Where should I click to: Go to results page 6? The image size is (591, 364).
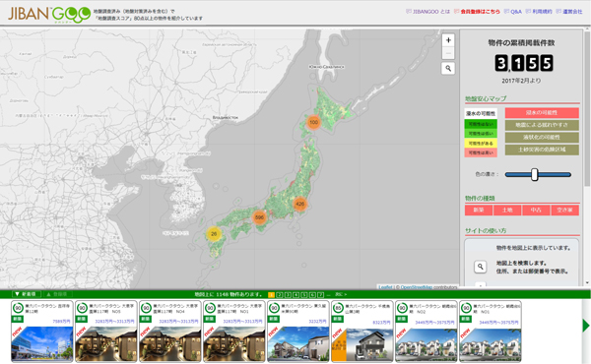coord(312,295)
